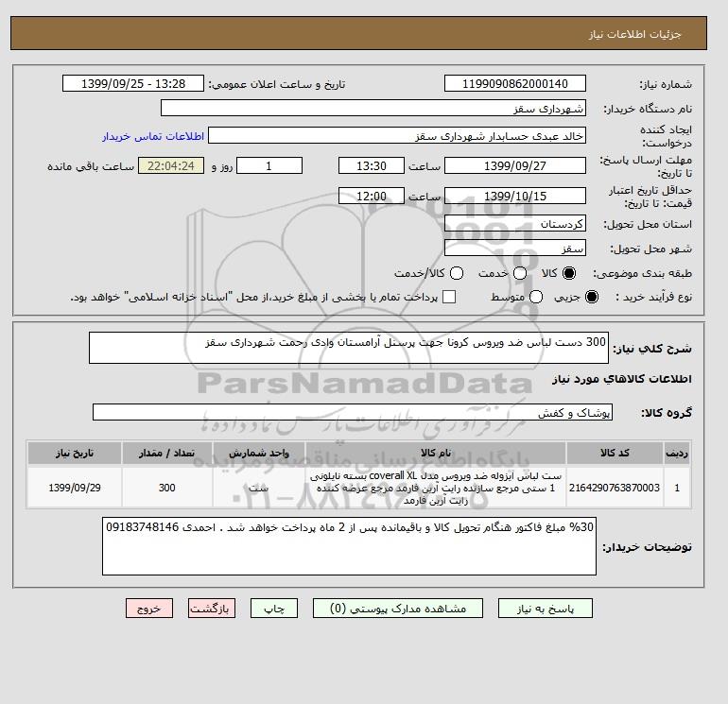This screenshot has width=728, height=704.
Task: Click the validity time field 12:00
Action: [x=372, y=196]
